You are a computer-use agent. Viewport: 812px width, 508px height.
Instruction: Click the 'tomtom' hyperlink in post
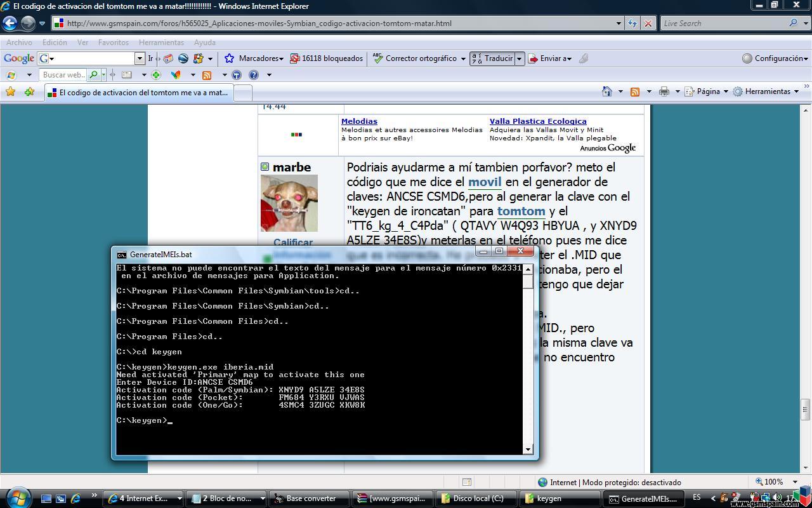pyautogui.click(x=521, y=211)
